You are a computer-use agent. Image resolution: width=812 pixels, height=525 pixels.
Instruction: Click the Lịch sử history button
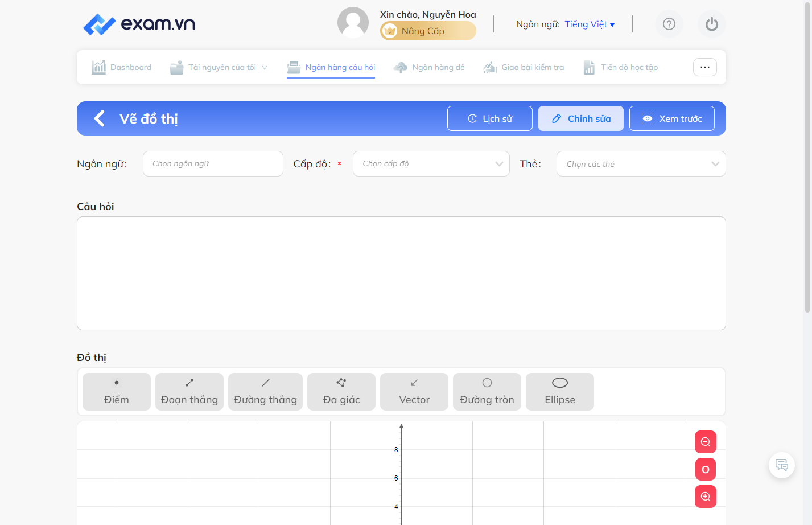pyautogui.click(x=490, y=118)
